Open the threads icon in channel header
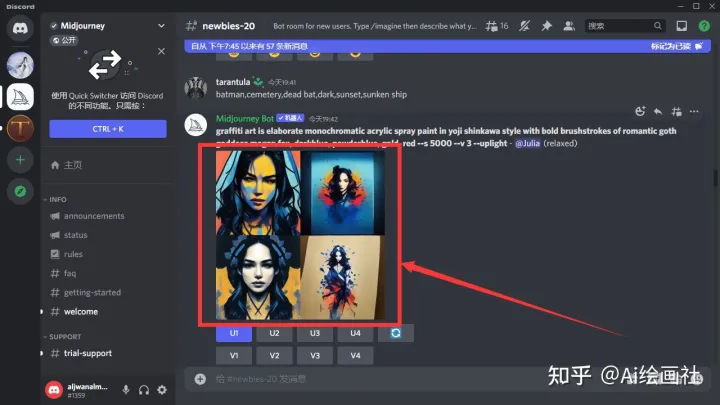 tap(495, 26)
